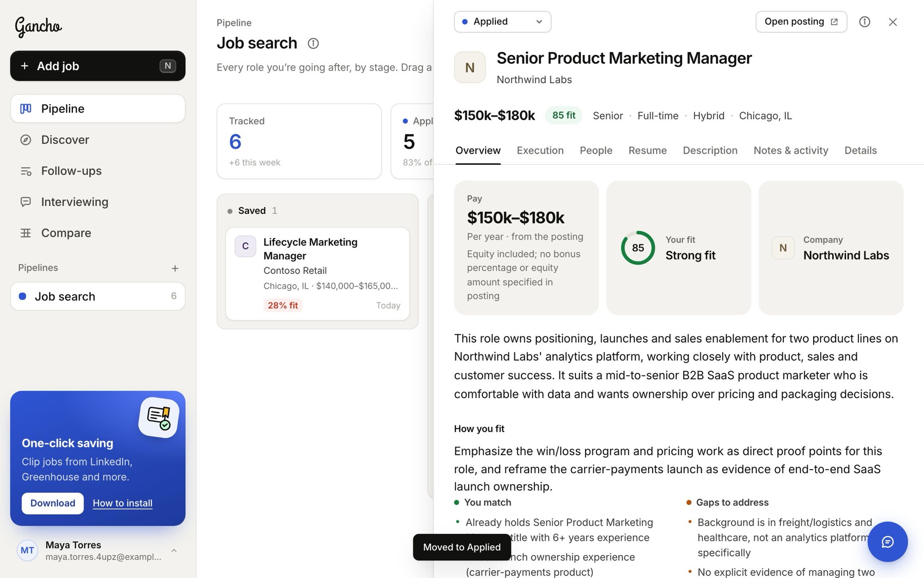Click the Compare table icon
The height and width of the screenshot is (578, 924).
coord(26,233)
